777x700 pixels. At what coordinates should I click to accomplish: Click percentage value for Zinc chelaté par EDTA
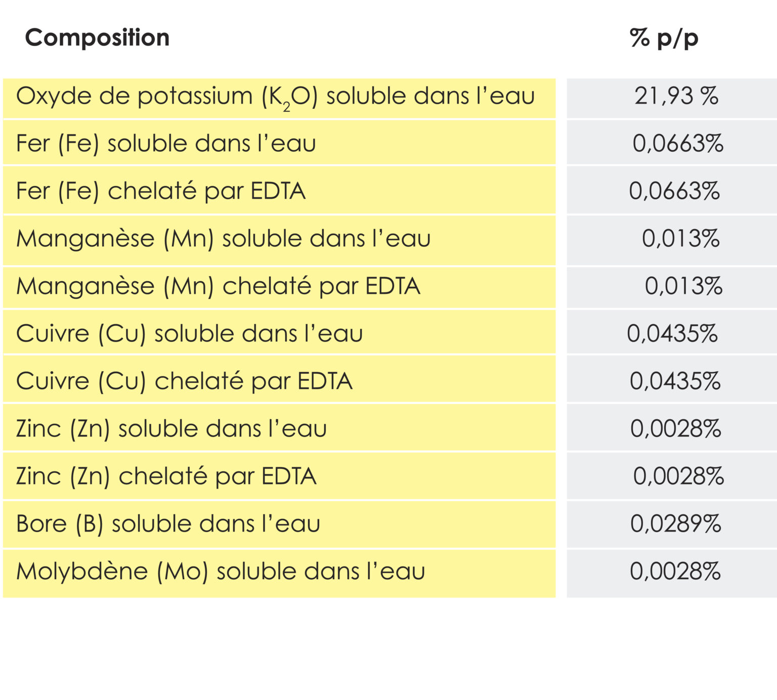[x=678, y=476]
